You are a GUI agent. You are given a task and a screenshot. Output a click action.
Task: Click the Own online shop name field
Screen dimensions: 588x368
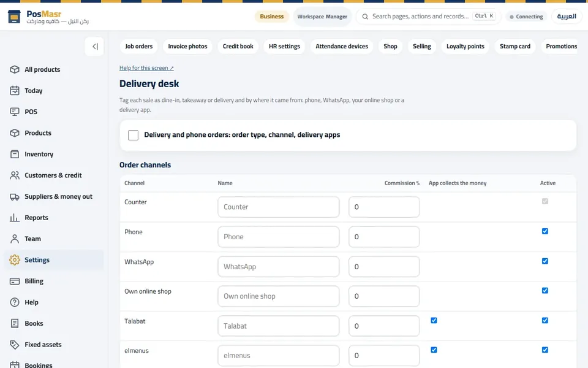pos(279,296)
